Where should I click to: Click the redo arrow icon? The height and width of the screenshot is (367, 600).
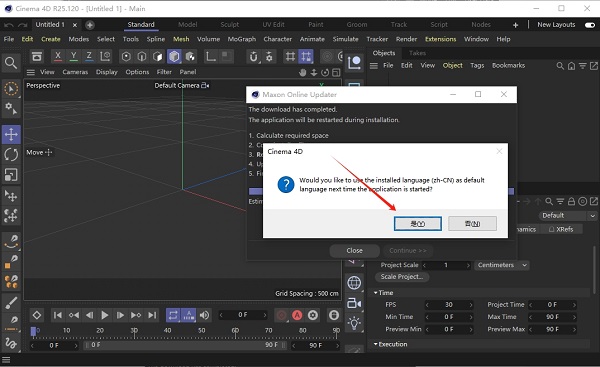coord(23,25)
